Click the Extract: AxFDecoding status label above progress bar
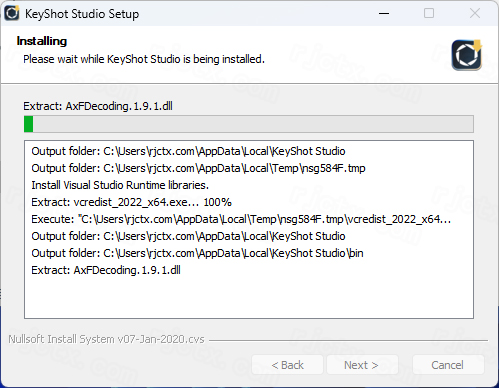Image resolution: width=499 pixels, height=388 pixels. click(x=98, y=106)
